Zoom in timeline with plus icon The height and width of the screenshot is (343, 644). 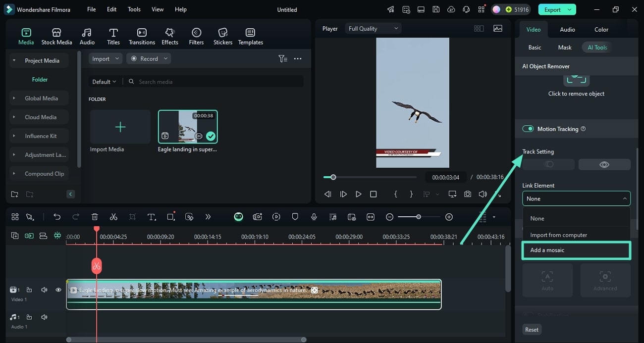449,217
